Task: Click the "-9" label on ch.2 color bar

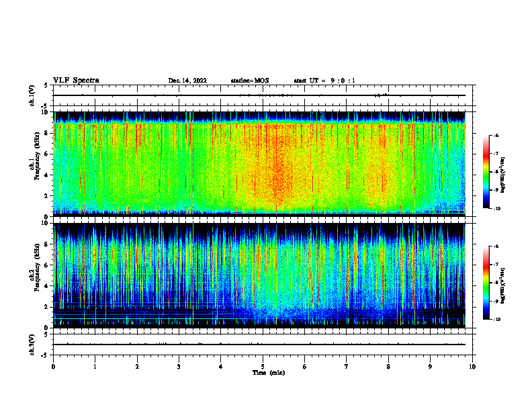Action: [x=496, y=301]
